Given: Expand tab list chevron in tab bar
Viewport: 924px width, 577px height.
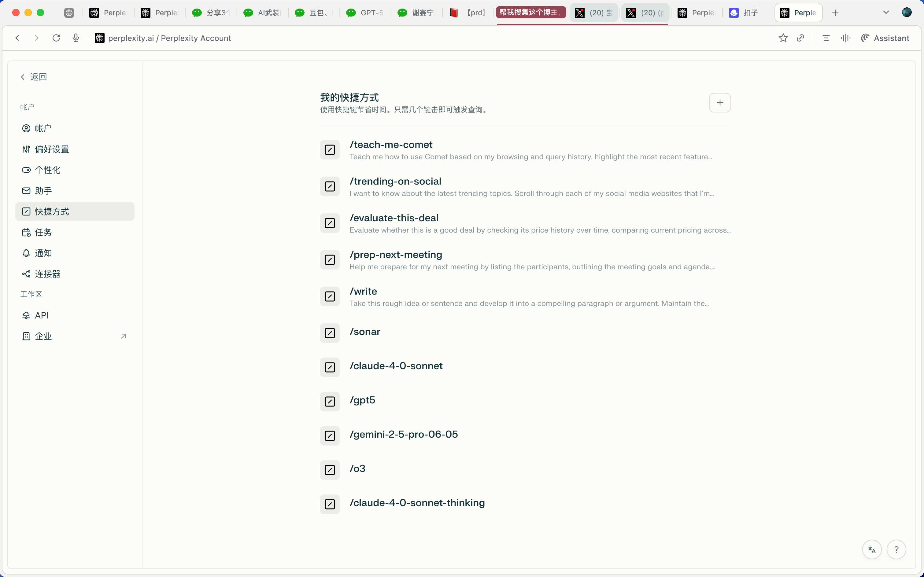Looking at the screenshot, I should click(886, 13).
